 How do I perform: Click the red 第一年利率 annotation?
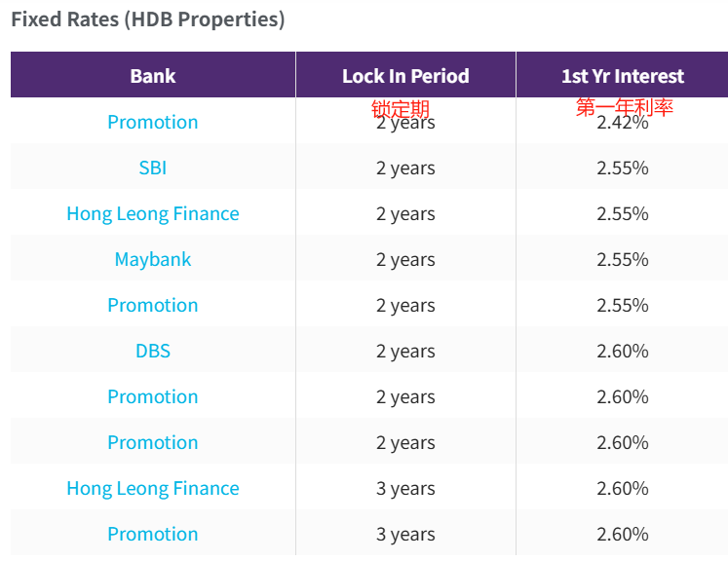[x=624, y=107]
